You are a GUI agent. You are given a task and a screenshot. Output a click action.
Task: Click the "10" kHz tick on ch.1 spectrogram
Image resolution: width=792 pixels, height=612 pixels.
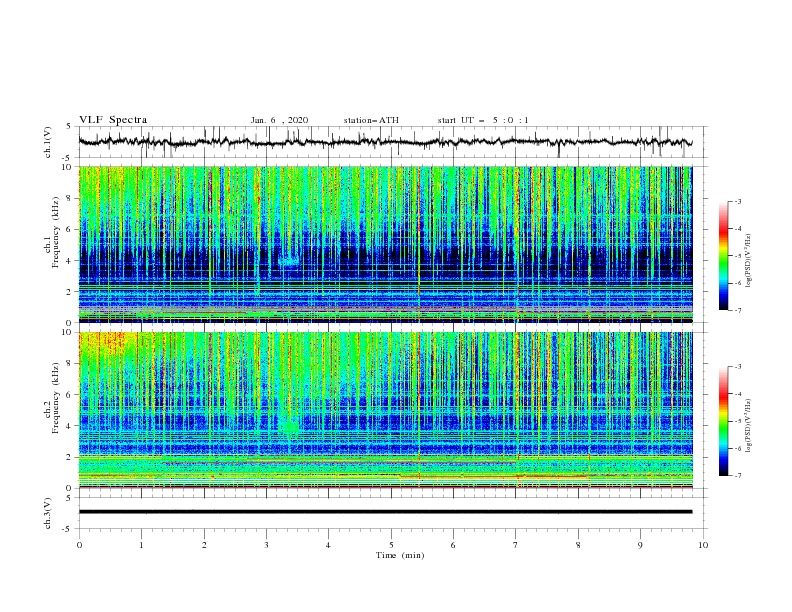pos(68,167)
